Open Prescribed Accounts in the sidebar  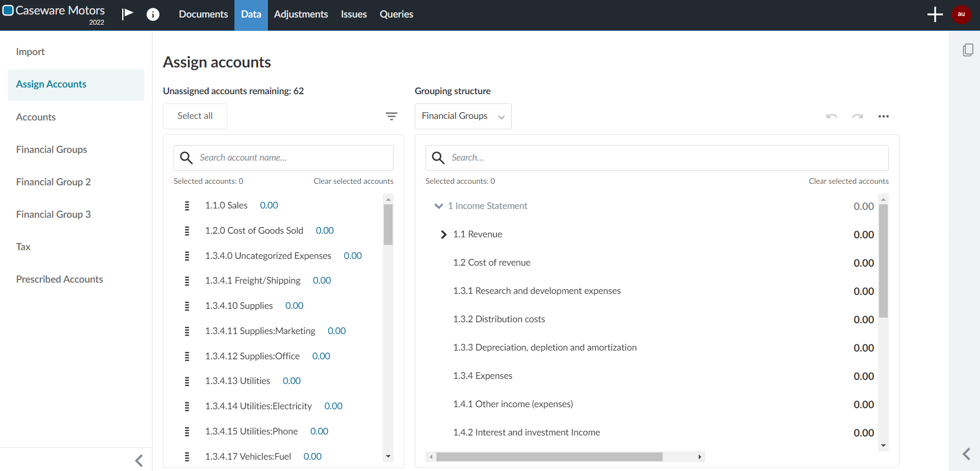(59, 279)
